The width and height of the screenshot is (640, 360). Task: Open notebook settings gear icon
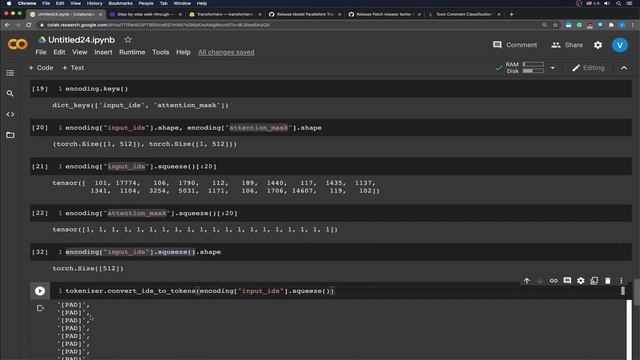(x=598, y=45)
